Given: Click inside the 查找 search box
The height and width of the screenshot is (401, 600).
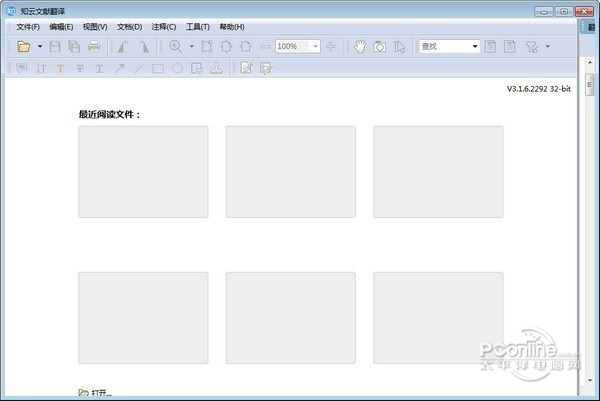Looking at the screenshot, I should [445, 47].
